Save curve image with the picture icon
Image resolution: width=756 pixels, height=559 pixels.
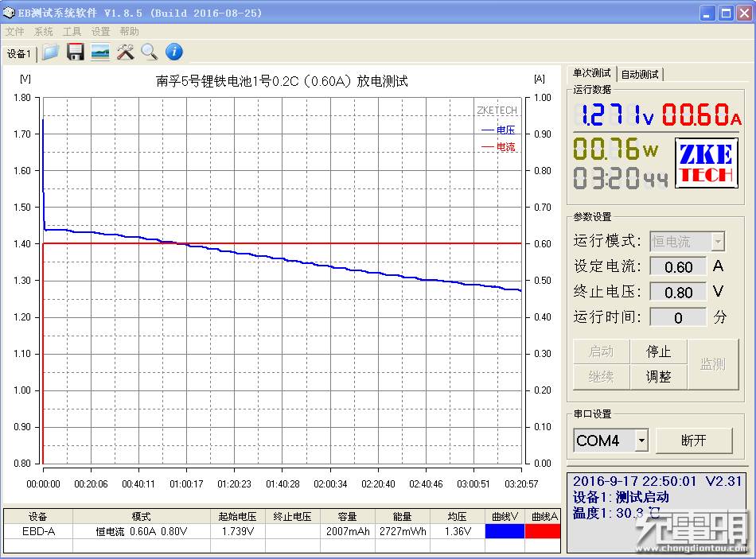(99, 52)
